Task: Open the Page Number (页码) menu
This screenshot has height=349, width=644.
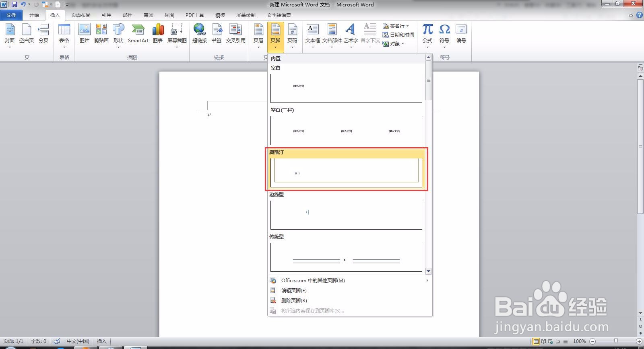Action: pos(292,35)
